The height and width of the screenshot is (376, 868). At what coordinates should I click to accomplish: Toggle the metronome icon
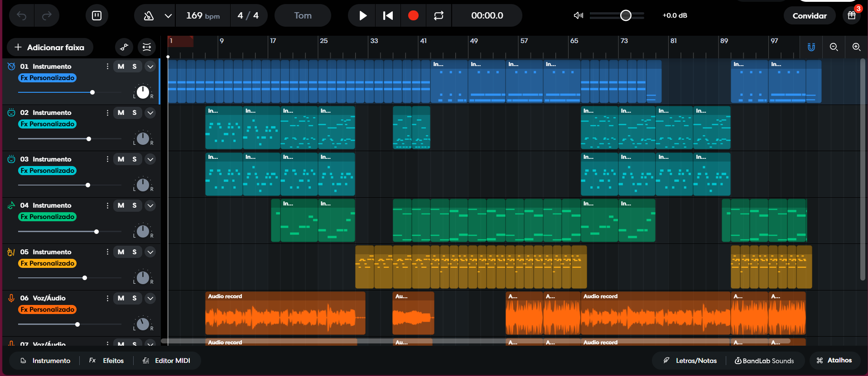(149, 16)
